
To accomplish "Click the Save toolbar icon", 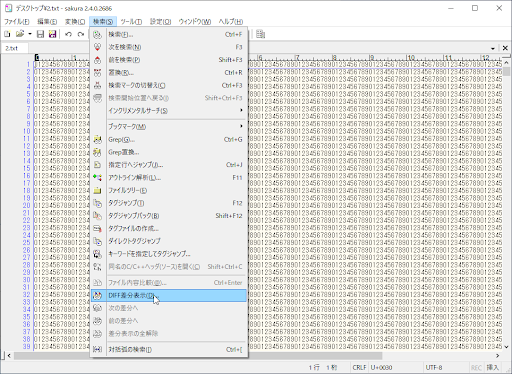I will (40, 34).
